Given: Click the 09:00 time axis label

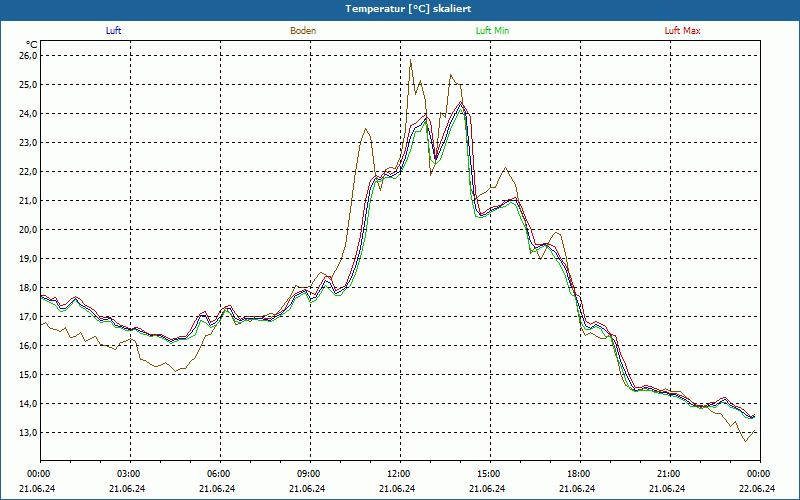Looking at the screenshot, I should [x=310, y=473].
